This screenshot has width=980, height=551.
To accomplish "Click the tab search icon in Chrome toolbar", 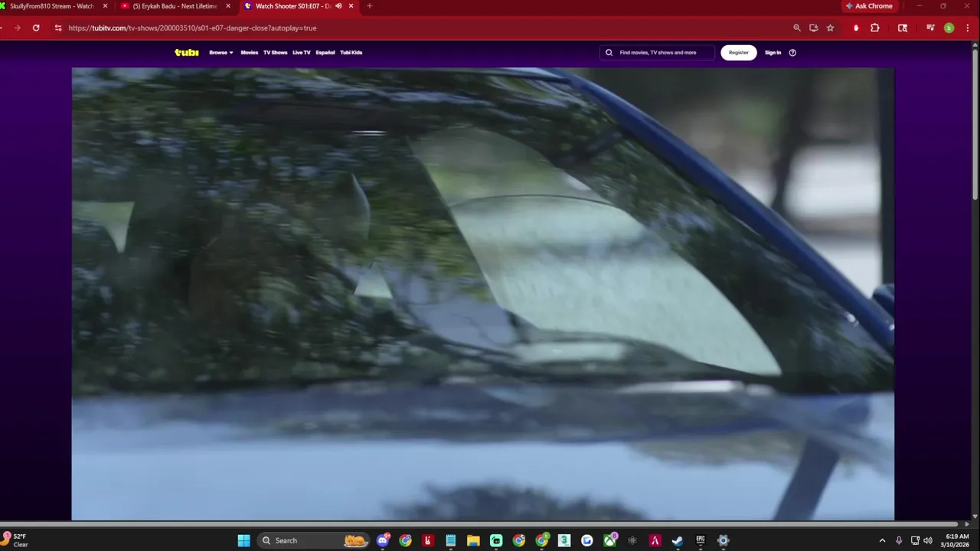I will click(903, 28).
